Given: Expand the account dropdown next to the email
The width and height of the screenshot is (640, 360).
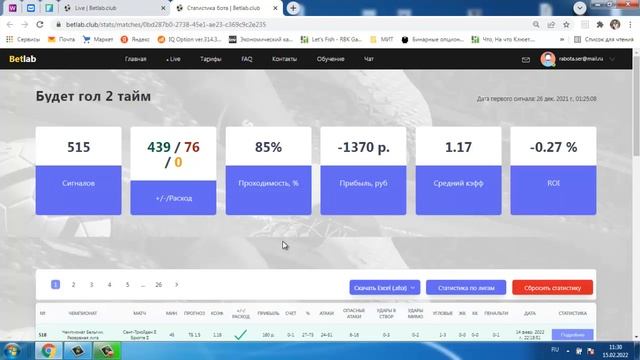Looking at the screenshot, I should (612, 59).
